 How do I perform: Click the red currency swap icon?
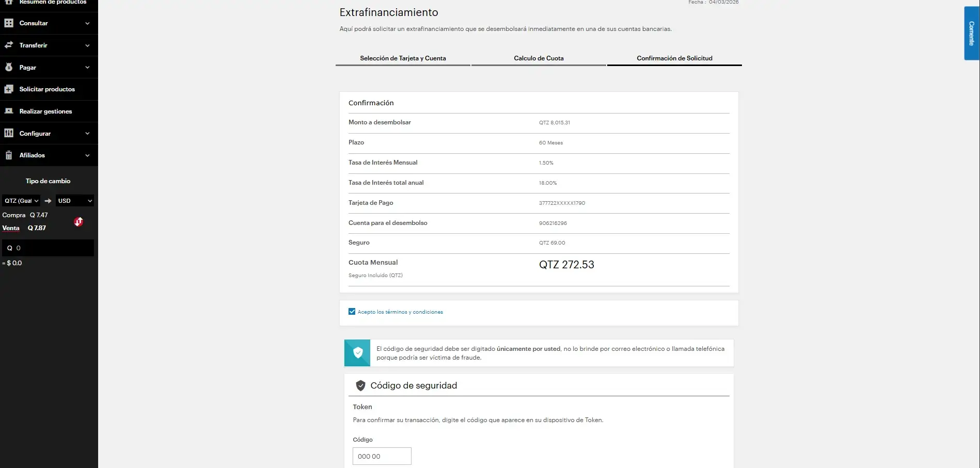(x=78, y=222)
